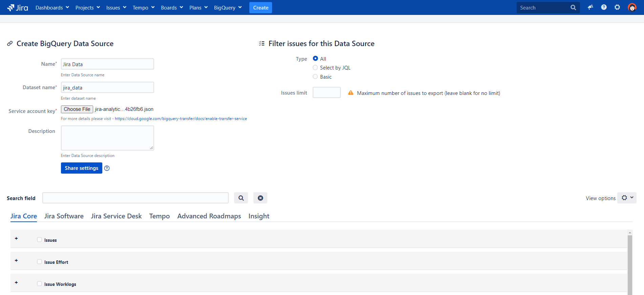Open the Boards dropdown menu
Screen dimensions: 644x295
[172, 7]
